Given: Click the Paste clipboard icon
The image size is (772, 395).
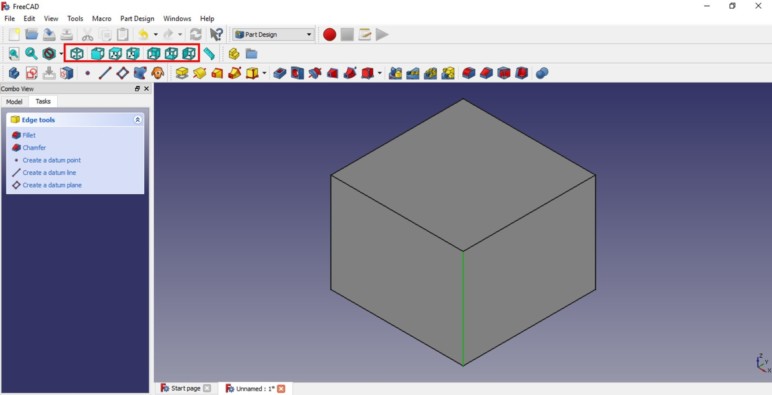Looking at the screenshot, I should pos(123,34).
